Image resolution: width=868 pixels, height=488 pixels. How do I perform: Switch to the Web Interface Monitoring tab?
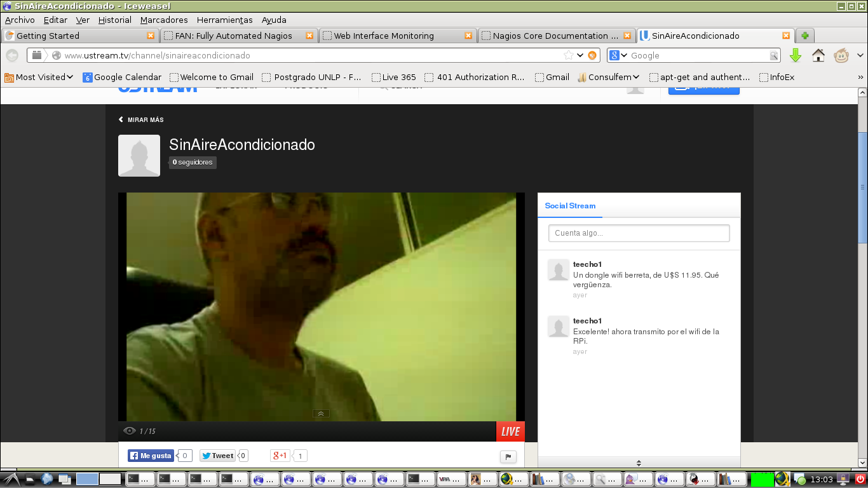[x=397, y=36]
